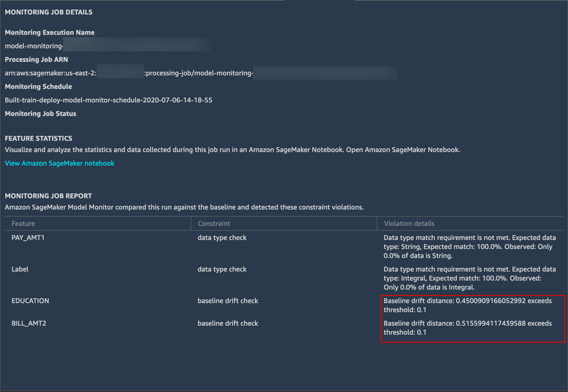
Task: Click the Constraint column header
Action: (x=214, y=224)
